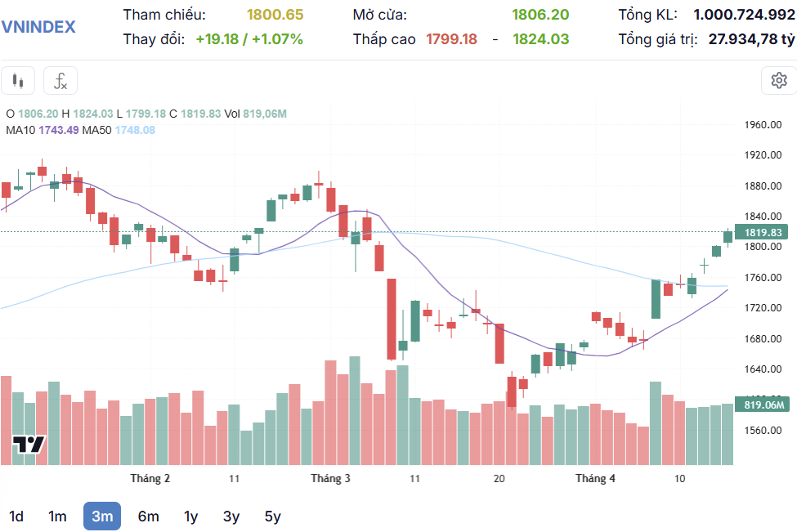
Task: Click the TradingView logo on chart
Action: (x=29, y=445)
